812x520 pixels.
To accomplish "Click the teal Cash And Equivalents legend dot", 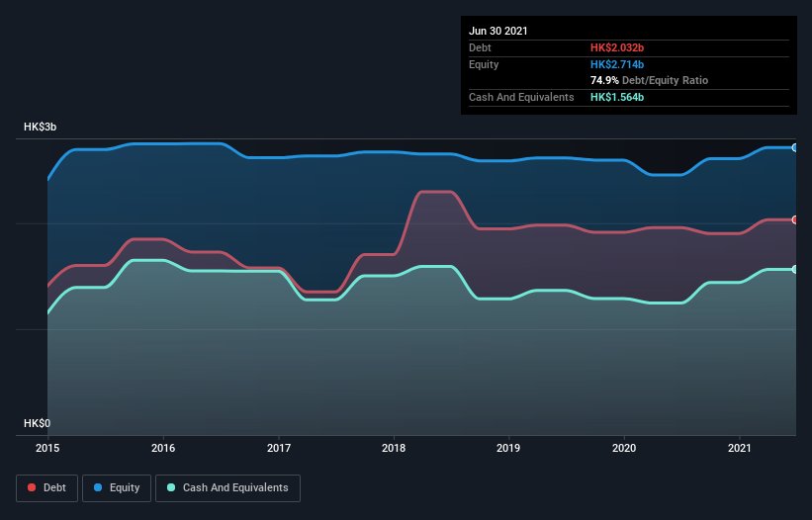I will tap(171, 487).
